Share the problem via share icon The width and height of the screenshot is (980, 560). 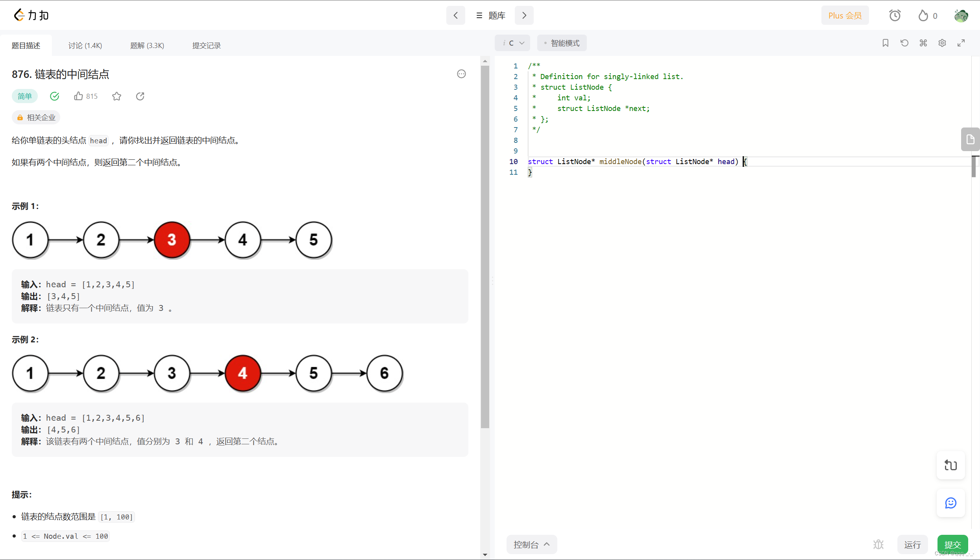coord(140,96)
